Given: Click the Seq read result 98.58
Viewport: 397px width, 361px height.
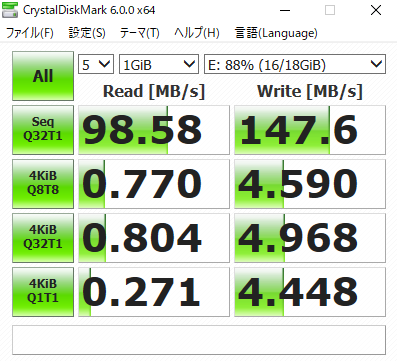Looking at the screenshot, I should pos(154,130).
